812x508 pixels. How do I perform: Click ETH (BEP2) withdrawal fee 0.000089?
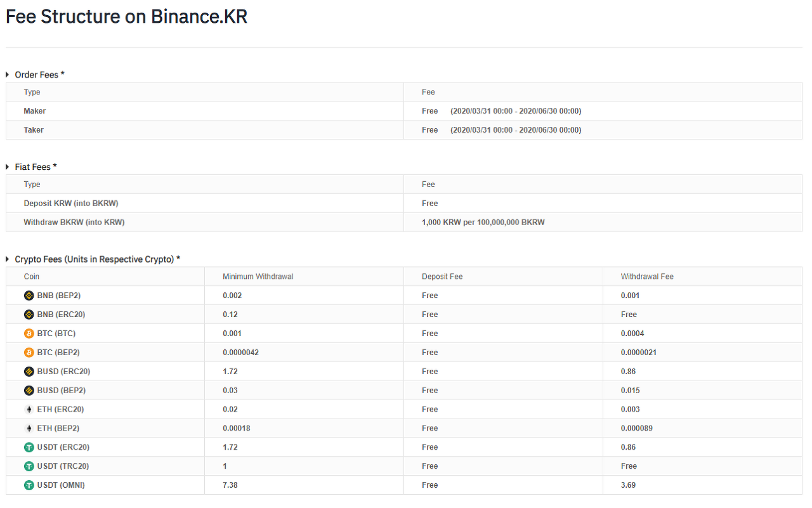point(637,429)
